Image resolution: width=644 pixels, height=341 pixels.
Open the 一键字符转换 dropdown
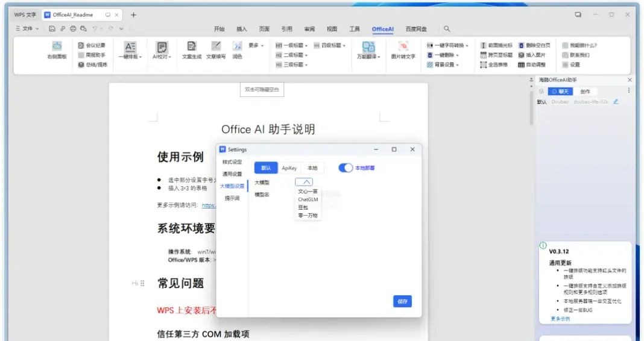click(x=447, y=46)
